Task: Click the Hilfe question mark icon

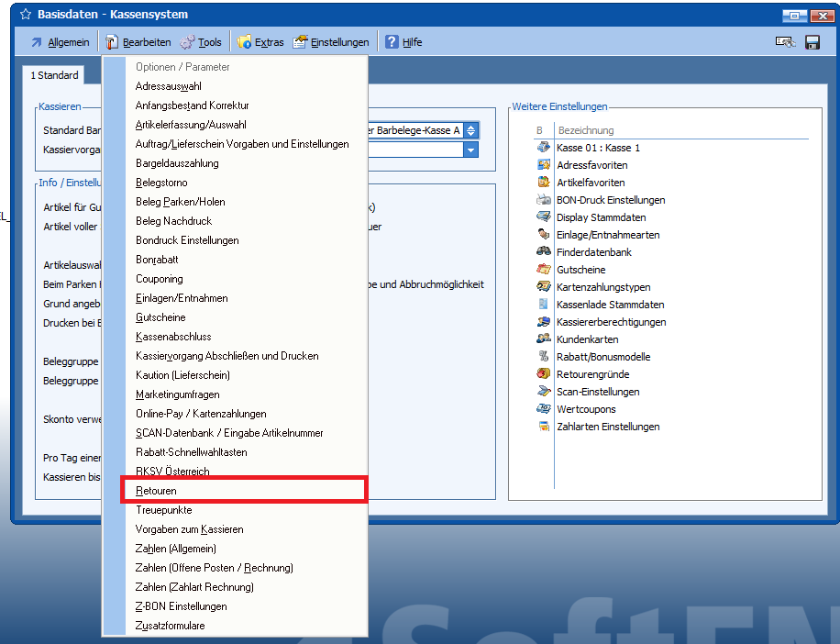Action: (392, 42)
